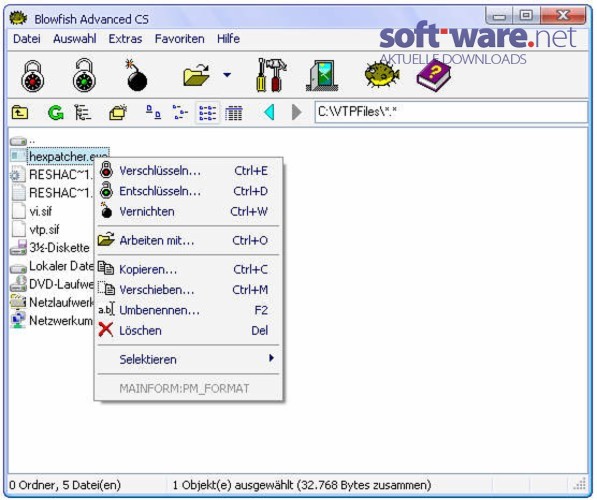This screenshot has width=597, height=500.
Task: Click the exit door toolbar icon
Action: click(322, 75)
